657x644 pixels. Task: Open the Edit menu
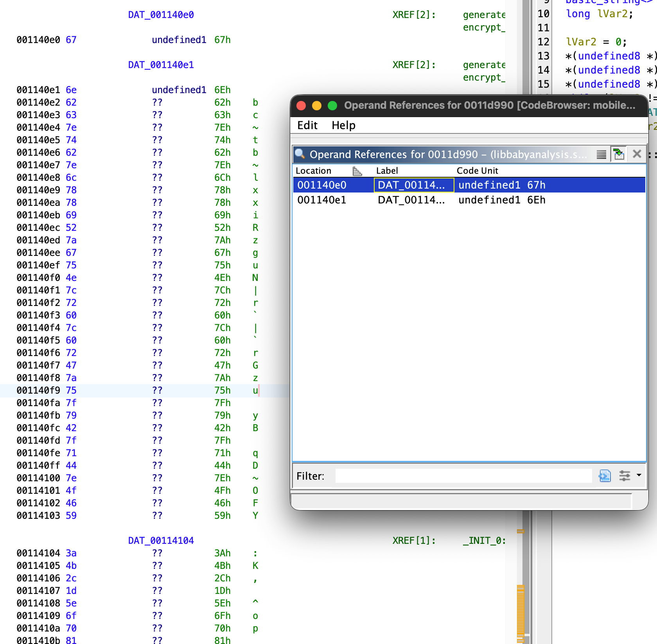(307, 125)
